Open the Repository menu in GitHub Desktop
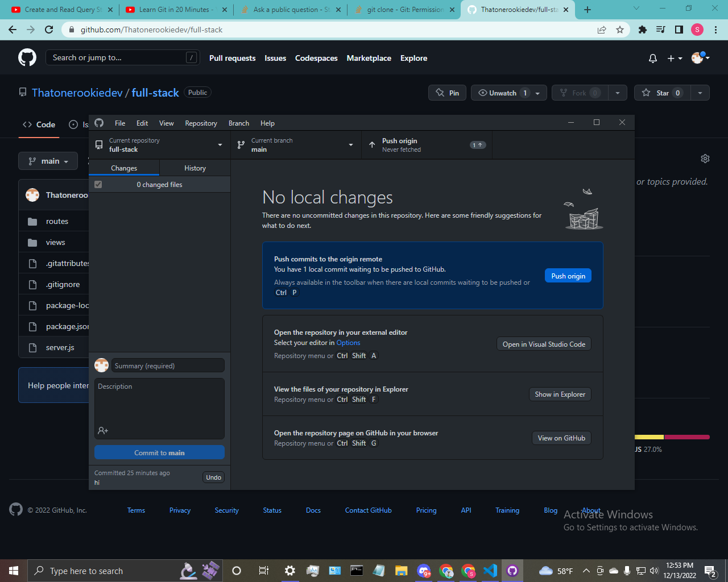 pos(201,123)
